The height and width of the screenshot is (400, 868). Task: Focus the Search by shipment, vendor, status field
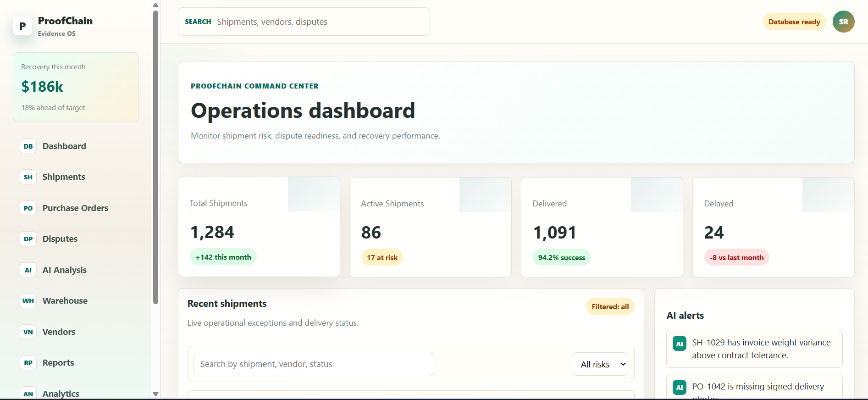pos(314,364)
